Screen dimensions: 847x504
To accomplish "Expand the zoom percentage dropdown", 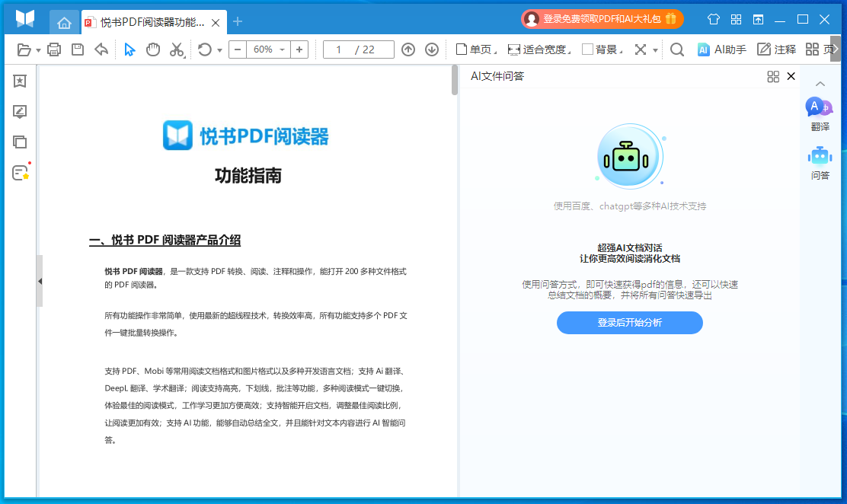I will (x=283, y=49).
